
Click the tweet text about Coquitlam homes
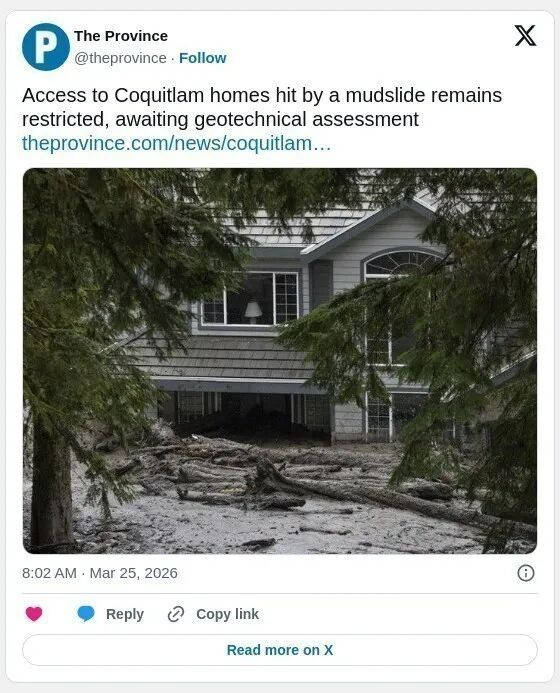[262, 107]
